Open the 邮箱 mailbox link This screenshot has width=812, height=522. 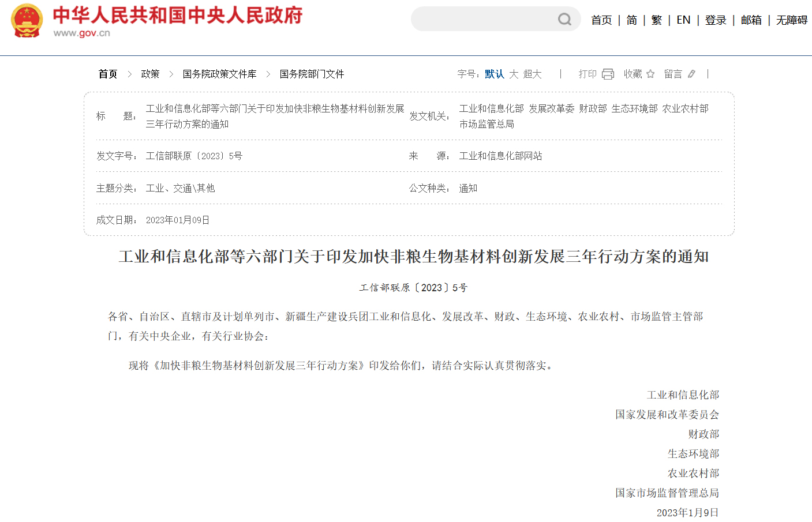pos(751,20)
